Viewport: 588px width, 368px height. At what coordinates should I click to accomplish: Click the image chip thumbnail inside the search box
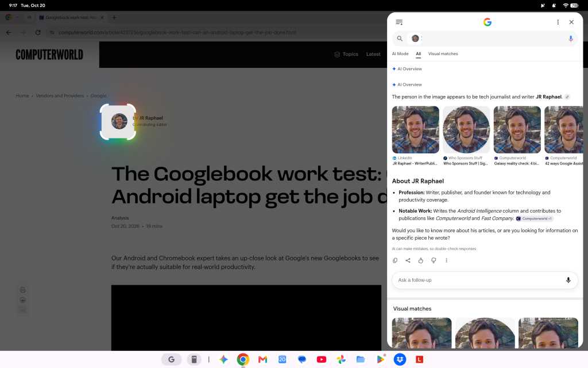pos(415,39)
